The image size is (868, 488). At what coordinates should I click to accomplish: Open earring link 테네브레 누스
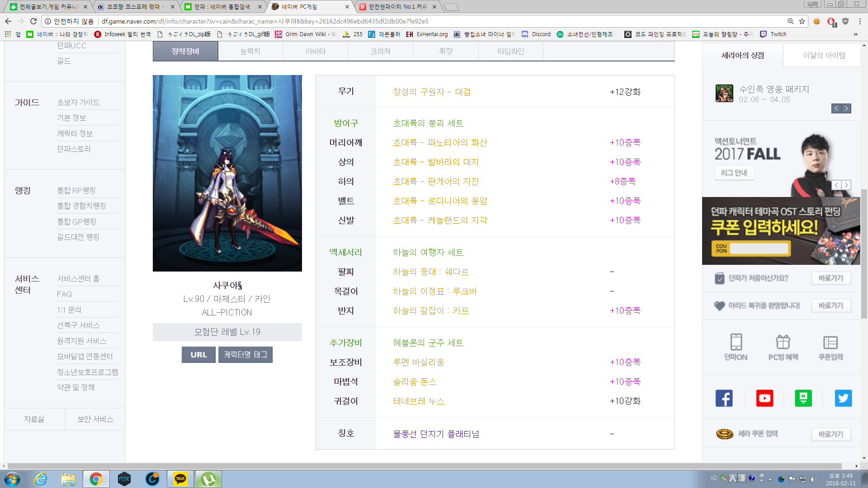419,401
